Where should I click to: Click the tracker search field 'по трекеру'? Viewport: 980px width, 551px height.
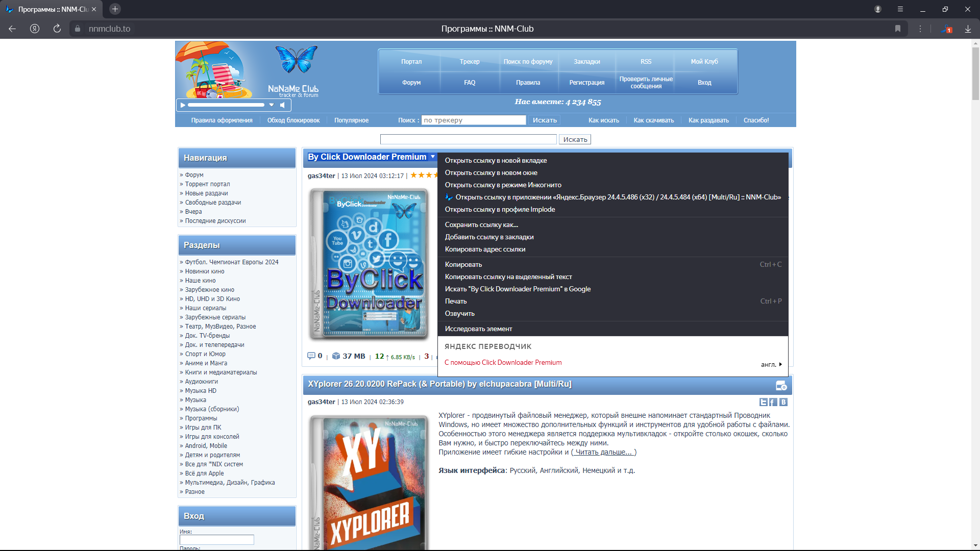pyautogui.click(x=474, y=120)
